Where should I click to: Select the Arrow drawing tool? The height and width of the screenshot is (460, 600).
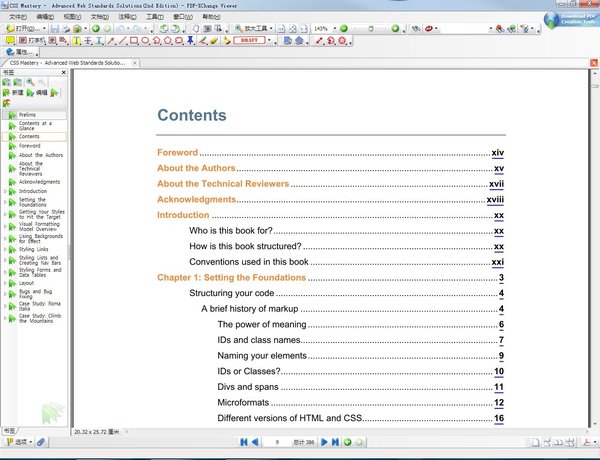point(111,40)
